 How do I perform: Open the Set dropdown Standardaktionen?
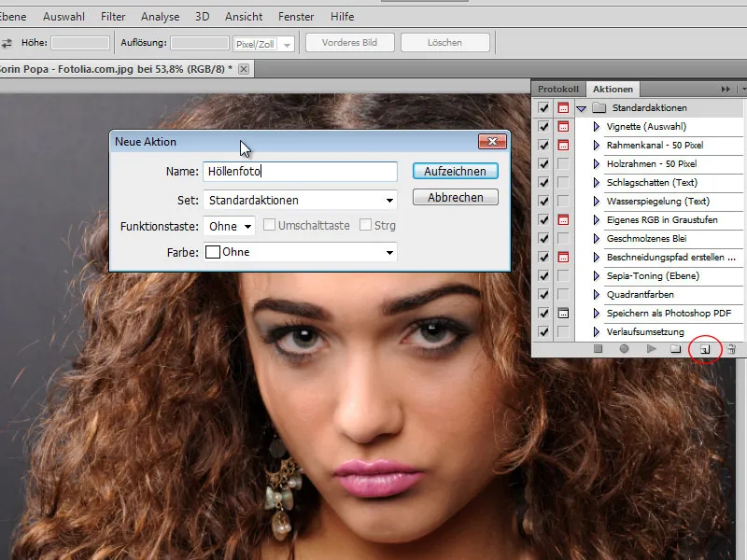(x=300, y=200)
